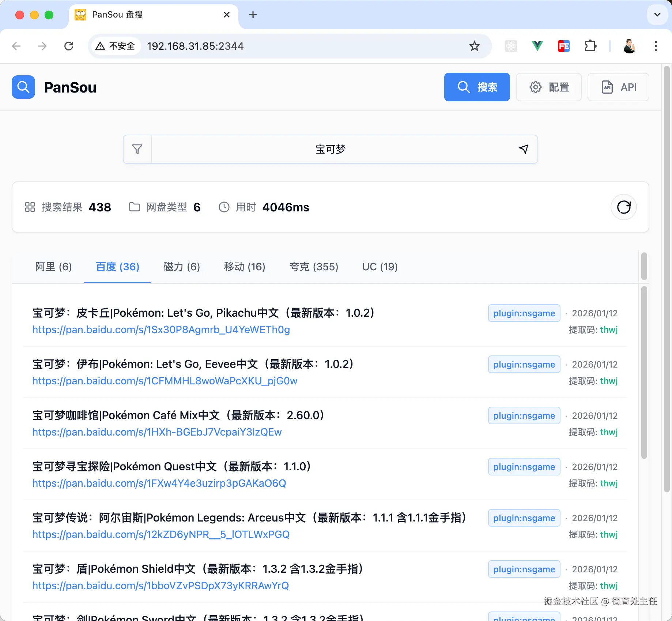This screenshot has height=621, width=672.
Task: Click the plugin:nsgame tag on Pikachu result
Action: pos(524,313)
